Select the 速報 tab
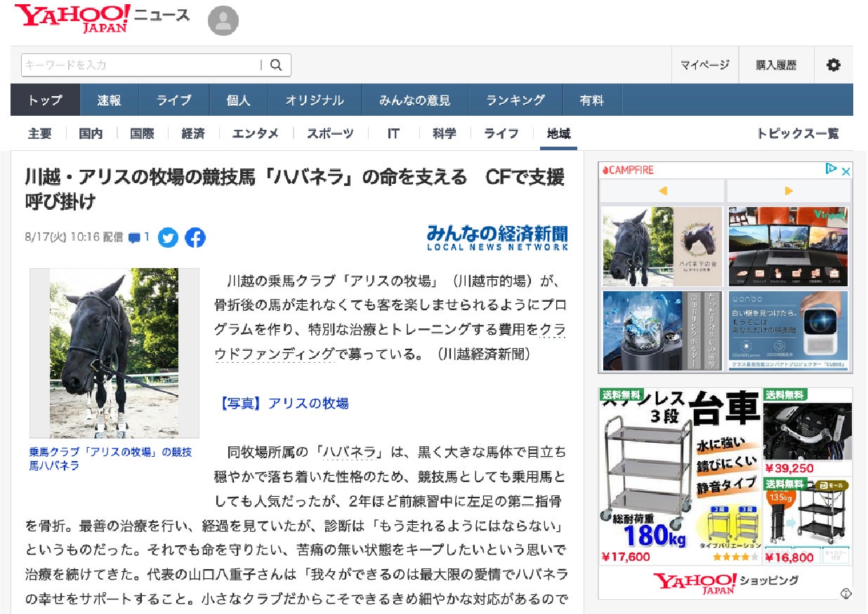The image size is (868, 614). point(109,100)
